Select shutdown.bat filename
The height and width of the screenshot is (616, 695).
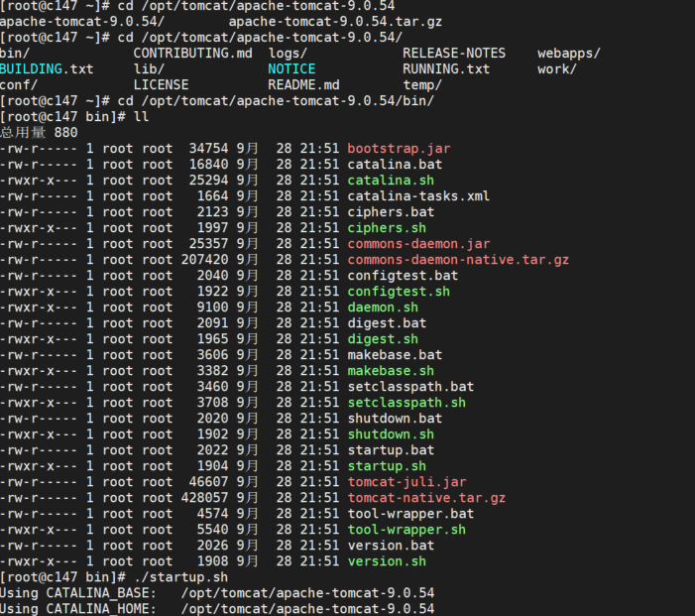[395, 419]
